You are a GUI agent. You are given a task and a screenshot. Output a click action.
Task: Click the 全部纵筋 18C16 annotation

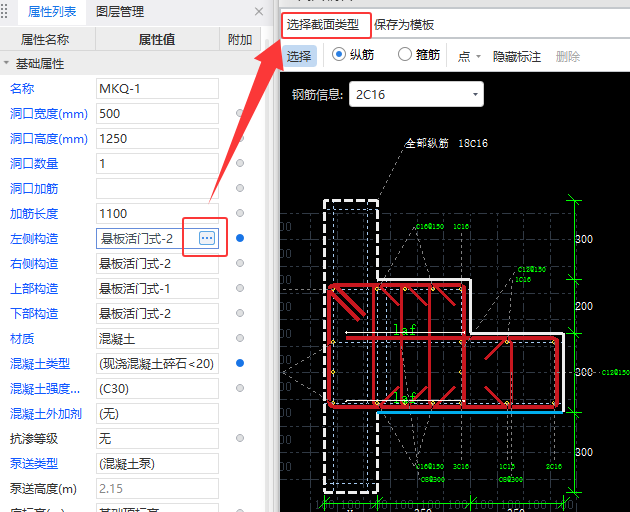pyautogui.click(x=446, y=143)
